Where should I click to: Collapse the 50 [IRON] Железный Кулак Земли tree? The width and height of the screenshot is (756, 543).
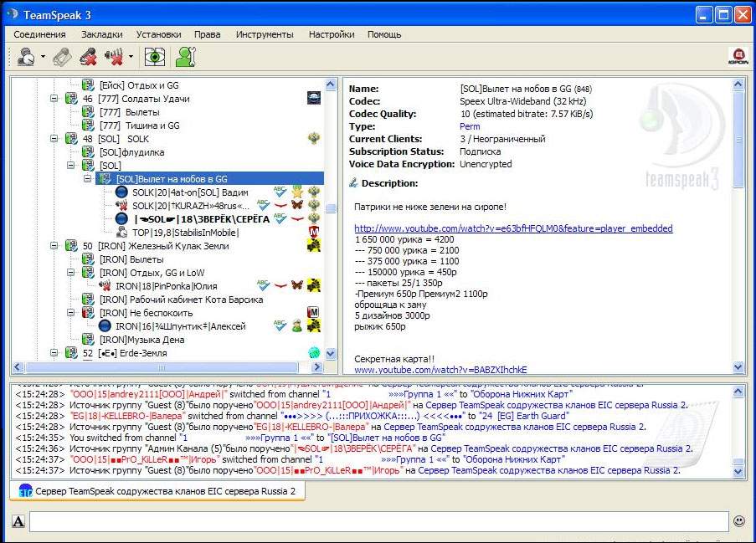click(x=54, y=246)
